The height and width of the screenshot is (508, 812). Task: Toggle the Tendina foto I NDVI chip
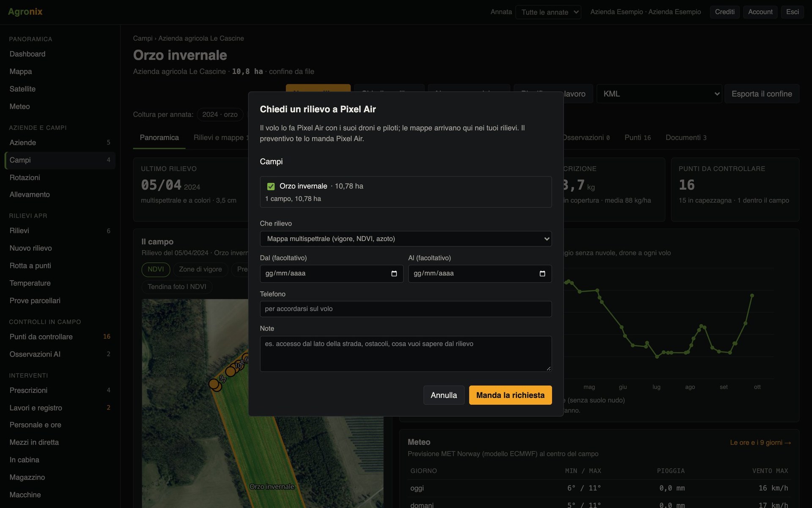click(x=177, y=287)
